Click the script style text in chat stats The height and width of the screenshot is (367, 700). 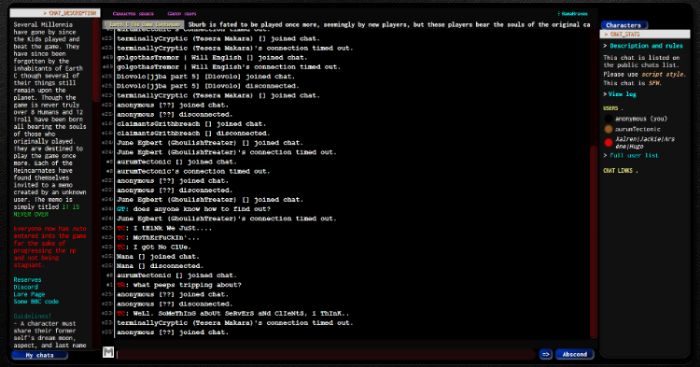coord(662,75)
